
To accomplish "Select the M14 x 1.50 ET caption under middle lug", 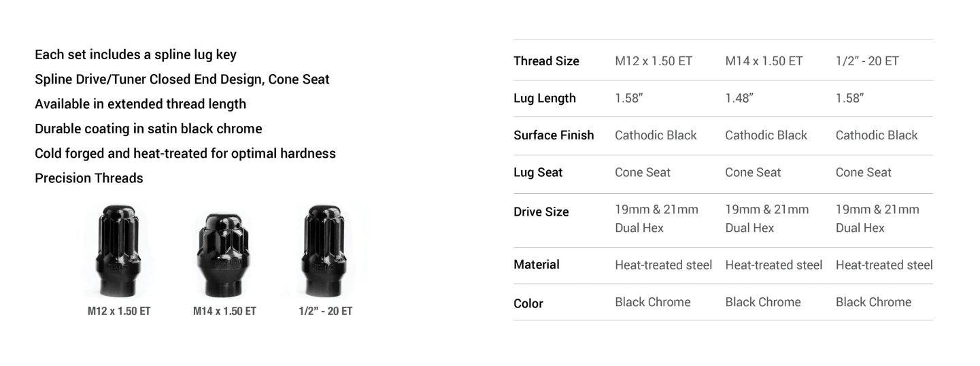I will coord(224,311).
